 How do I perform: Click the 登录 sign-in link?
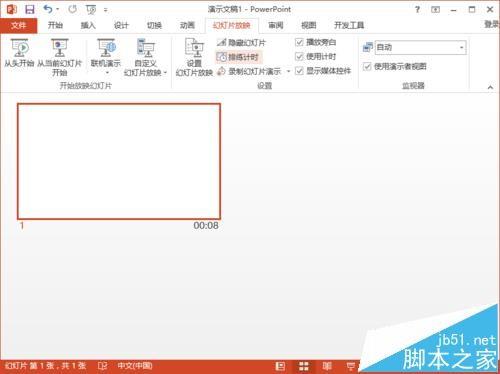[x=492, y=24]
